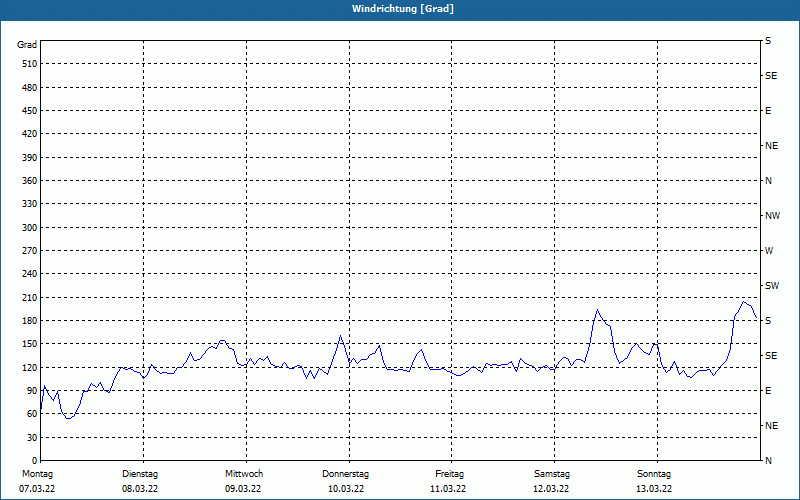Click the Freitag day label

click(x=449, y=474)
